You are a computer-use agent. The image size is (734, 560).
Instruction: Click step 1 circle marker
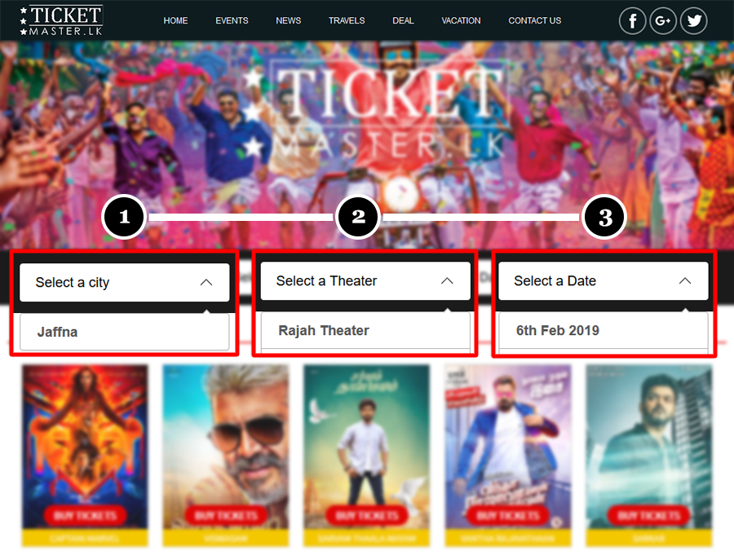point(124,217)
